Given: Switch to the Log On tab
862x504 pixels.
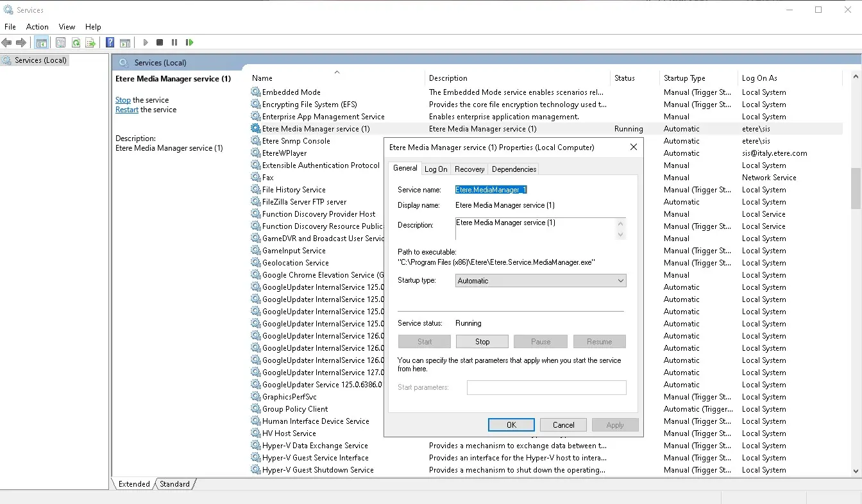Looking at the screenshot, I should [x=435, y=169].
